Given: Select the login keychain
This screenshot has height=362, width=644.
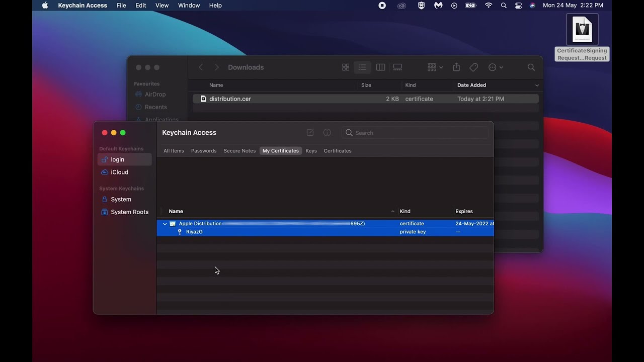Looking at the screenshot, I should 124,159.
